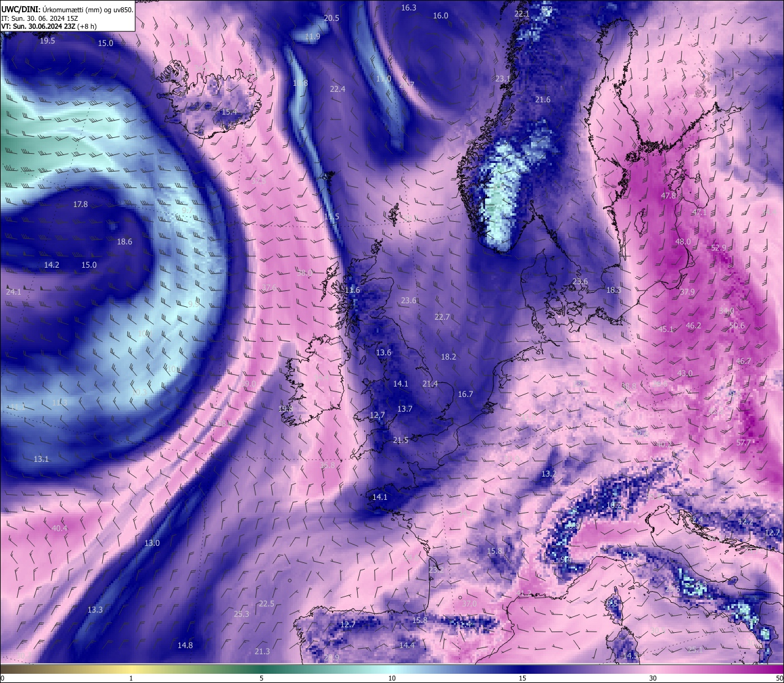Click the 21.5 value label
The height and width of the screenshot is (683, 784).
401,440
